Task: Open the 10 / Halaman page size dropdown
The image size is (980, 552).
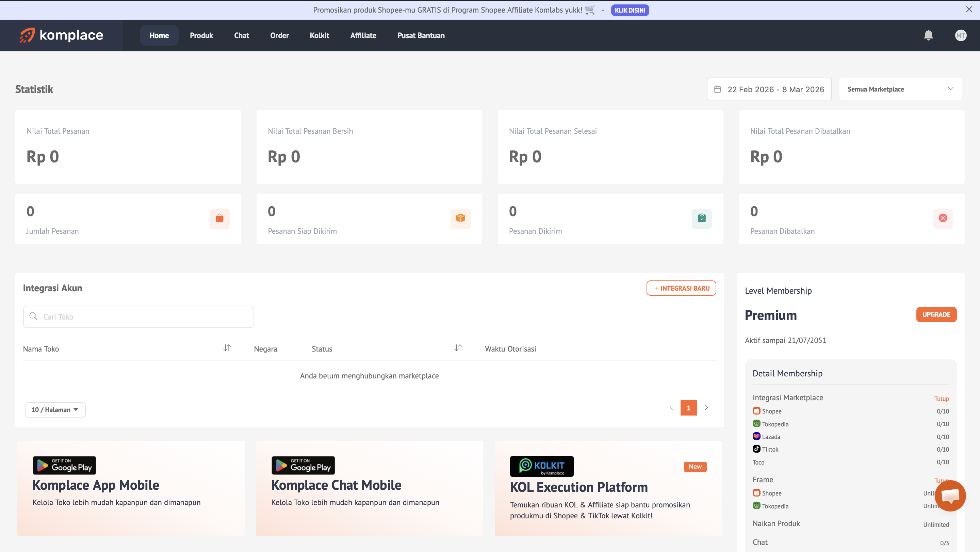Action: point(55,410)
